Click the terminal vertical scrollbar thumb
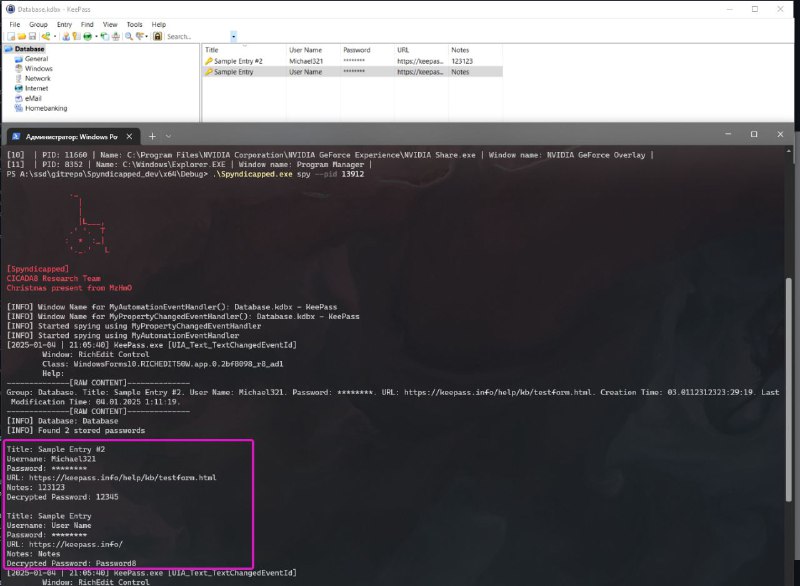800x586 pixels. click(x=789, y=390)
